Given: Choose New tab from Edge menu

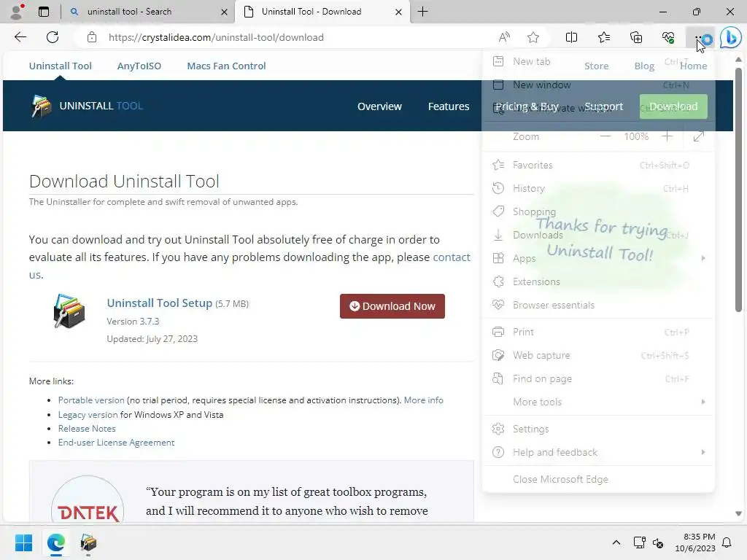Looking at the screenshot, I should 598,61.
